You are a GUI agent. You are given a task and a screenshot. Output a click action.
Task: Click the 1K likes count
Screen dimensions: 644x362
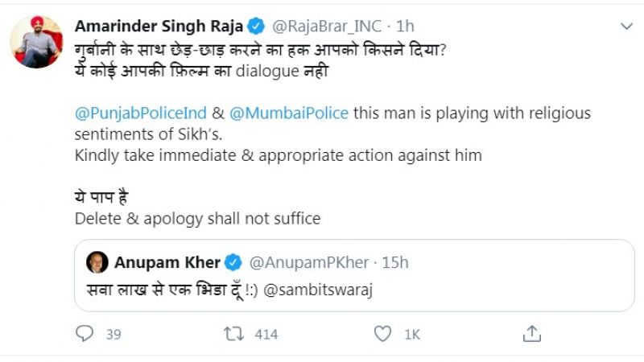pos(412,334)
